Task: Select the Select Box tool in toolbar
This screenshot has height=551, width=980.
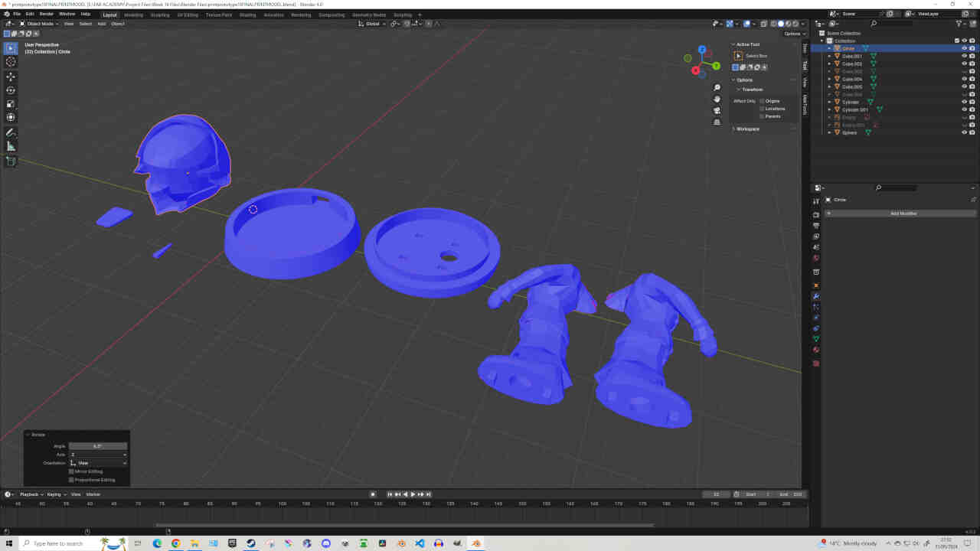Action: 11,48
